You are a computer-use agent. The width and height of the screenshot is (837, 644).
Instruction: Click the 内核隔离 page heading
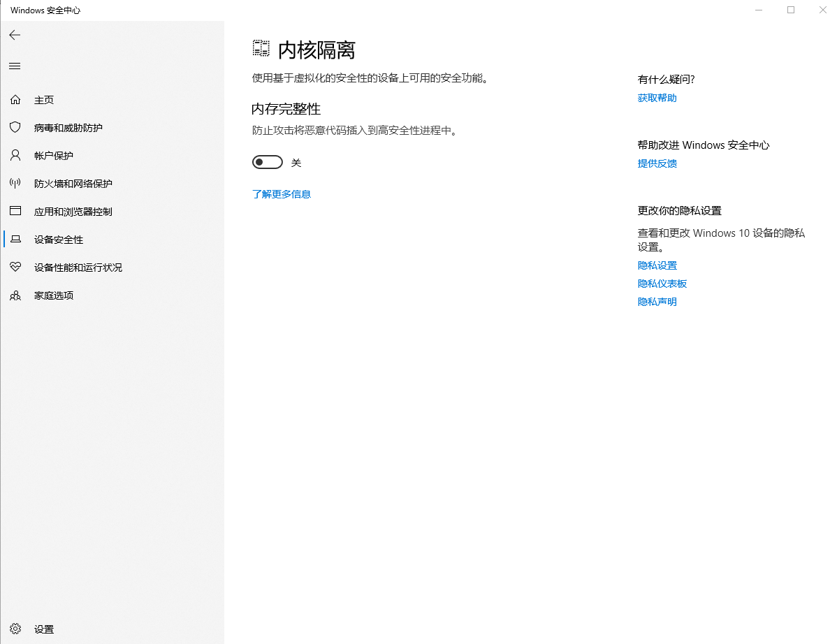pyautogui.click(x=316, y=50)
